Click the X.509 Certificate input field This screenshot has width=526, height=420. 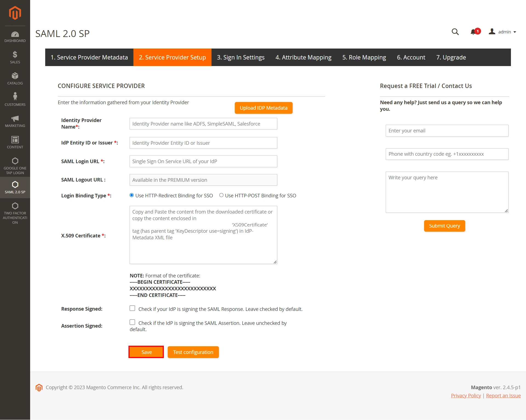pyautogui.click(x=203, y=235)
